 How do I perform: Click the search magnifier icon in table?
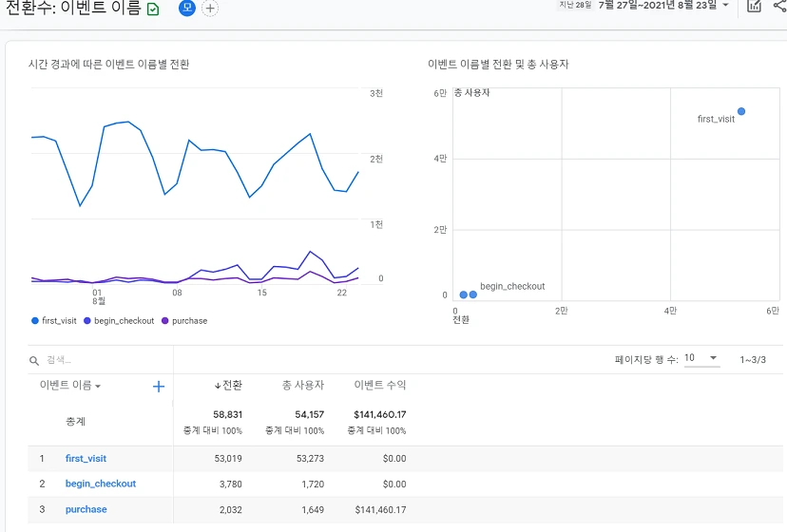click(34, 360)
